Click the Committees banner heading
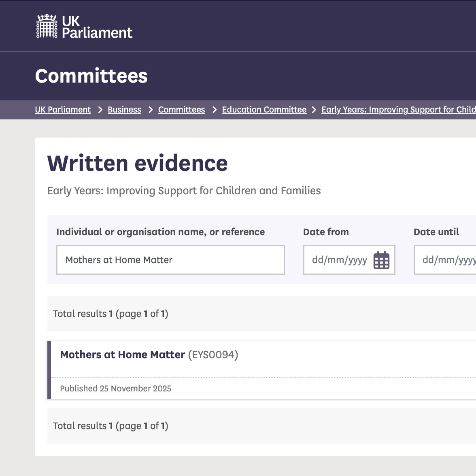Image resolution: width=476 pixels, height=476 pixels. pos(91,76)
